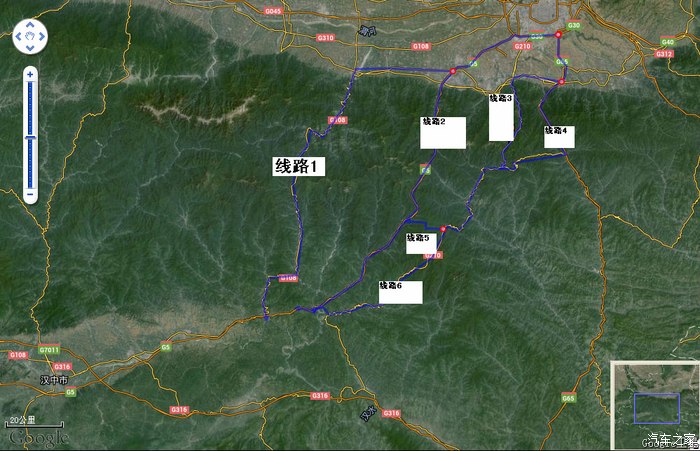Click the G65 highway shield near bottom right
This screenshot has height=451, width=700.
[x=568, y=398]
